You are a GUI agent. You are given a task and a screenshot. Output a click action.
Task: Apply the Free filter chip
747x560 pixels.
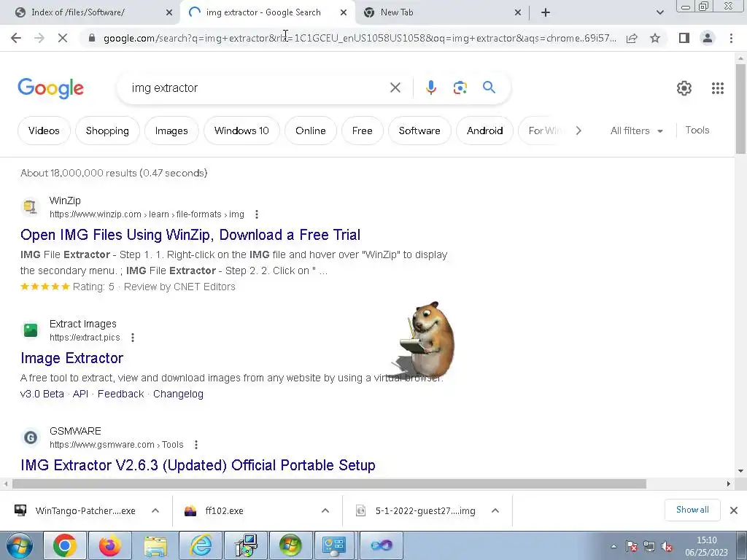coord(362,131)
